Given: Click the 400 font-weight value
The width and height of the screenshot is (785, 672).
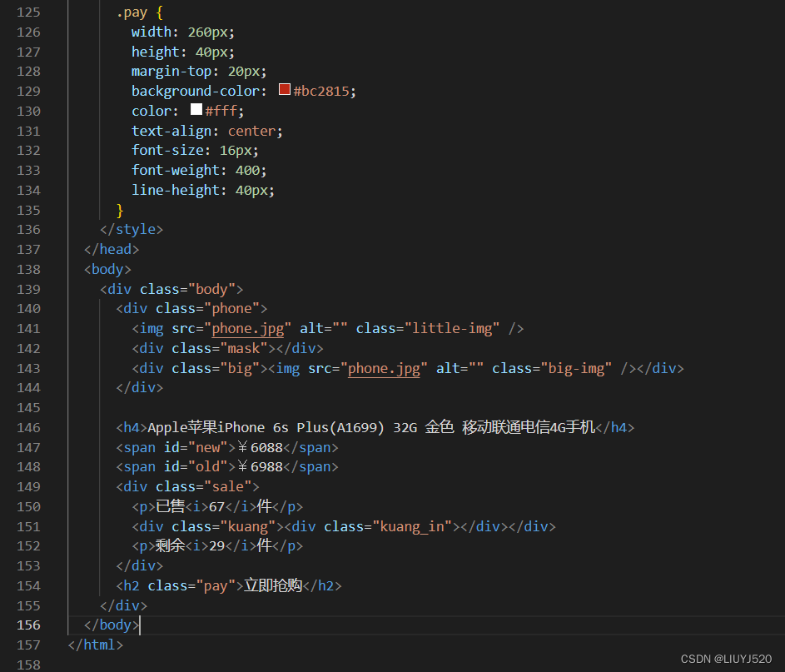Looking at the screenshot, I should coord(247,170).
